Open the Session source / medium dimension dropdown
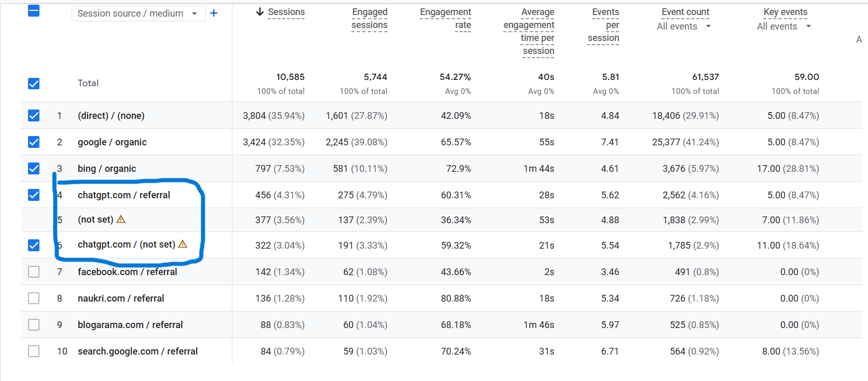 [138, 13]
